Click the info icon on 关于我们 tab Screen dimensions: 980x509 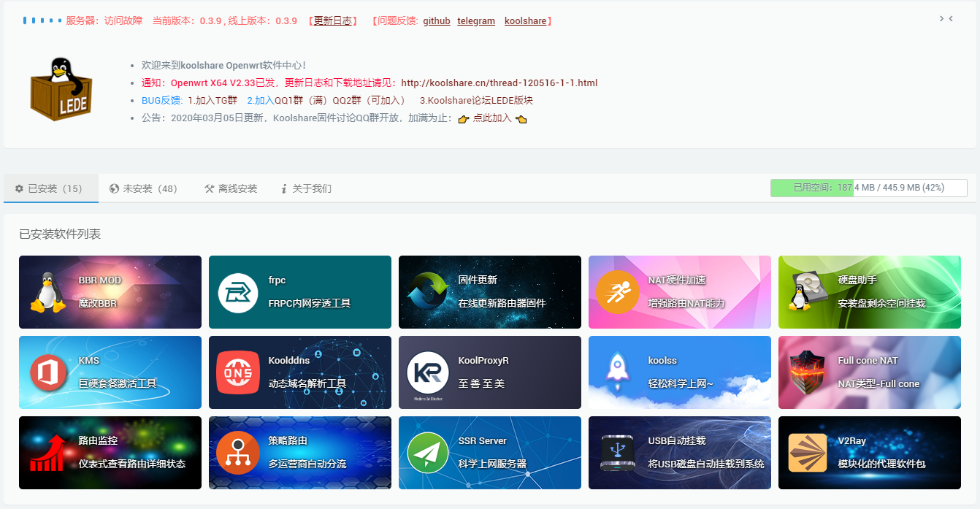point(283,188)
